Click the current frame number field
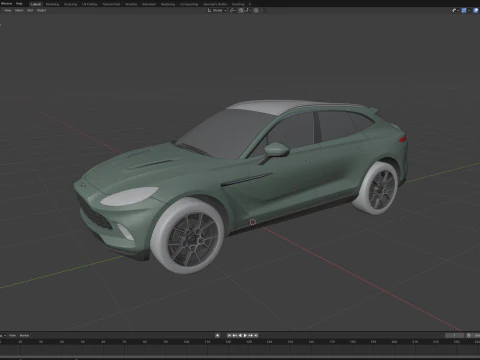The image size is (480, 360). (x=454, y=335)
